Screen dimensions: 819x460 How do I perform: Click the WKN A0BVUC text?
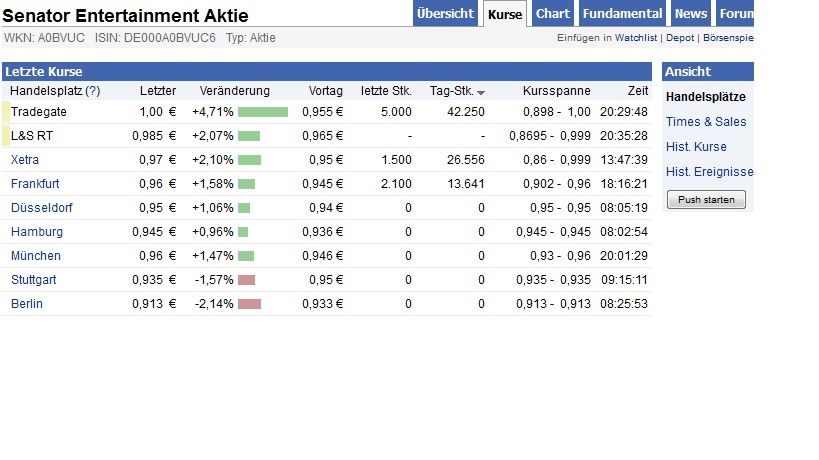[44, 38]
